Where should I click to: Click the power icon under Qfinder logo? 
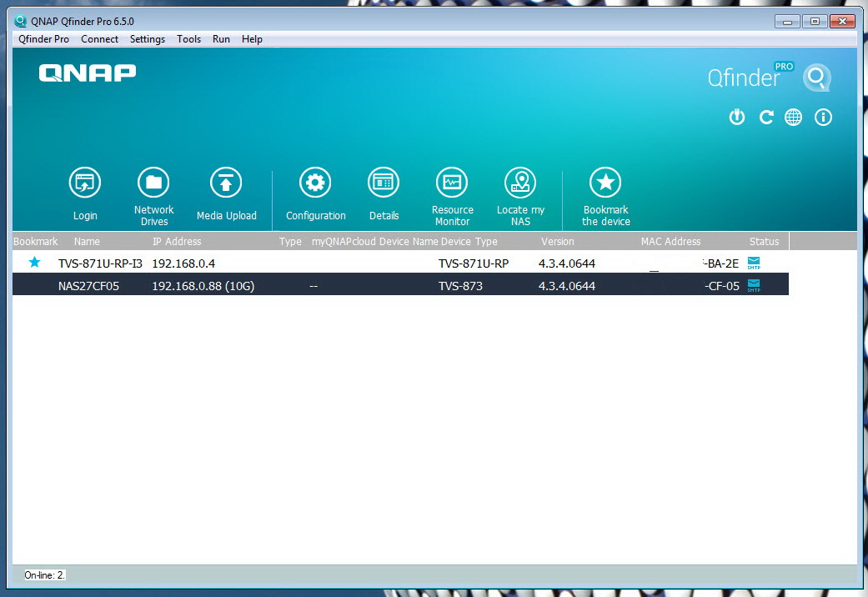[x=737, y=117]
